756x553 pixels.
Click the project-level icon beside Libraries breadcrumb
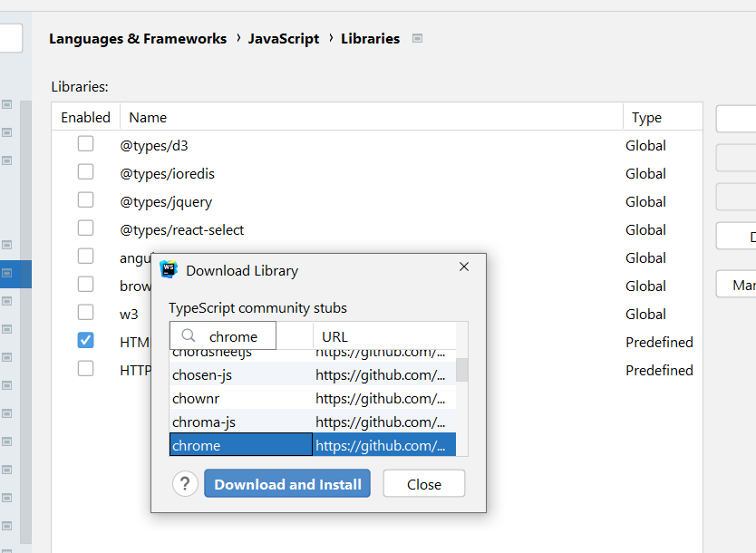coord(418,38)
